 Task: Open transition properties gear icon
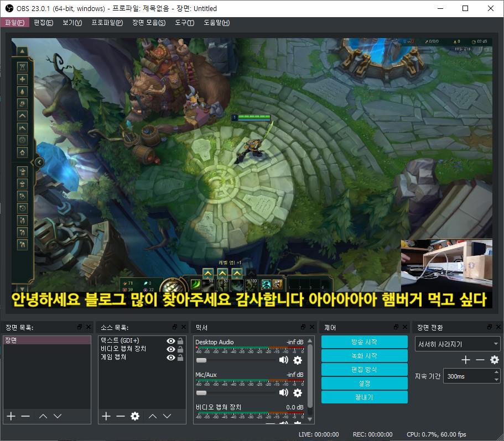(495, 360)
